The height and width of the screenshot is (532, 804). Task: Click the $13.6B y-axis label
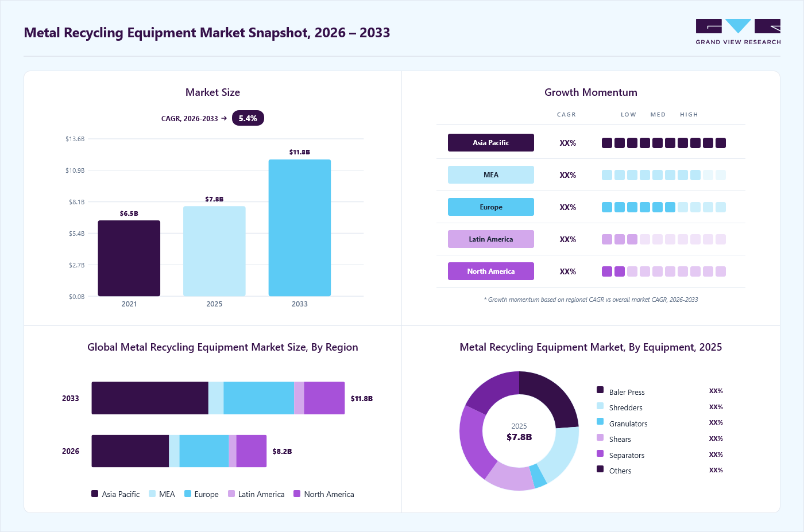(75, 139)
